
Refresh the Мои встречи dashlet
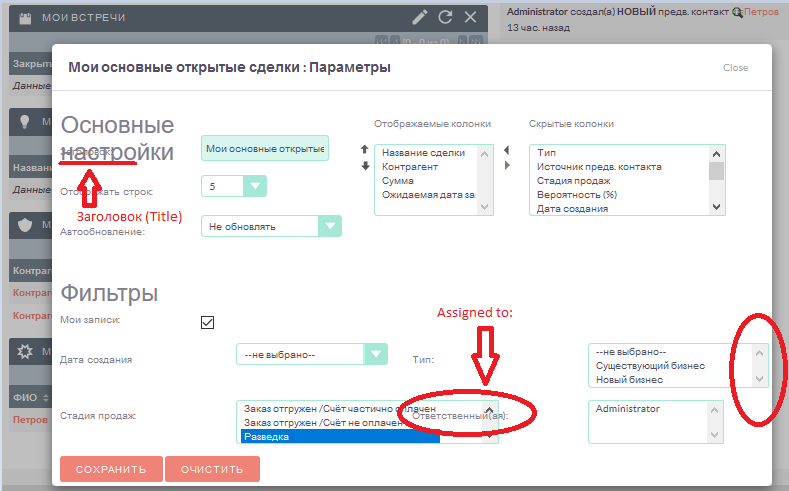pos(445,18)
